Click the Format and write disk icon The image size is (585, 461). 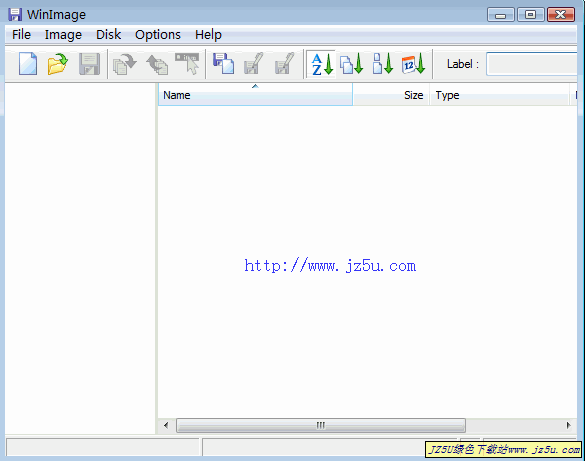pos(284,64)
